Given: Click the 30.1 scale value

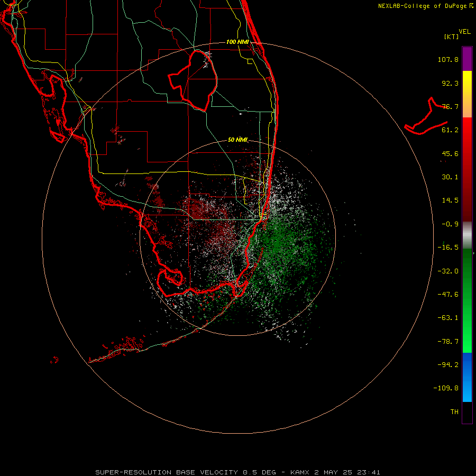Looking at the screenshot, I should point(450,177).
